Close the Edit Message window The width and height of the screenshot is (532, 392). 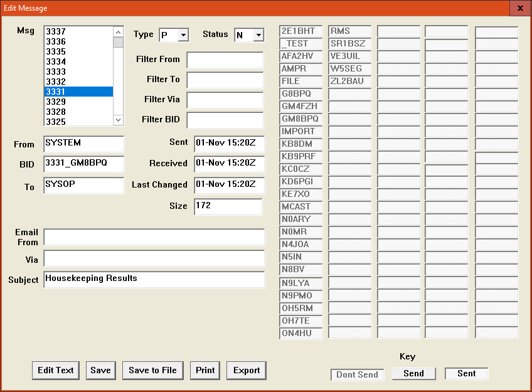[520, 8]
